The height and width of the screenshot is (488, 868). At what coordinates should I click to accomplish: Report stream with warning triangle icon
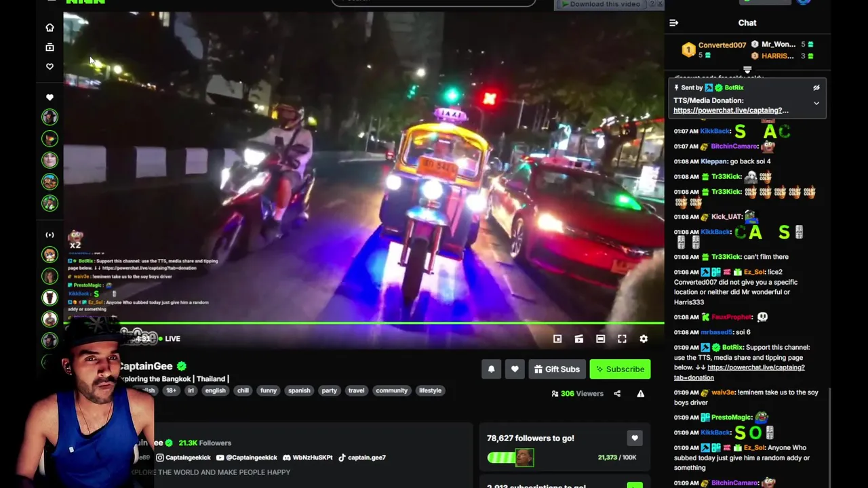tap(640, 394)
